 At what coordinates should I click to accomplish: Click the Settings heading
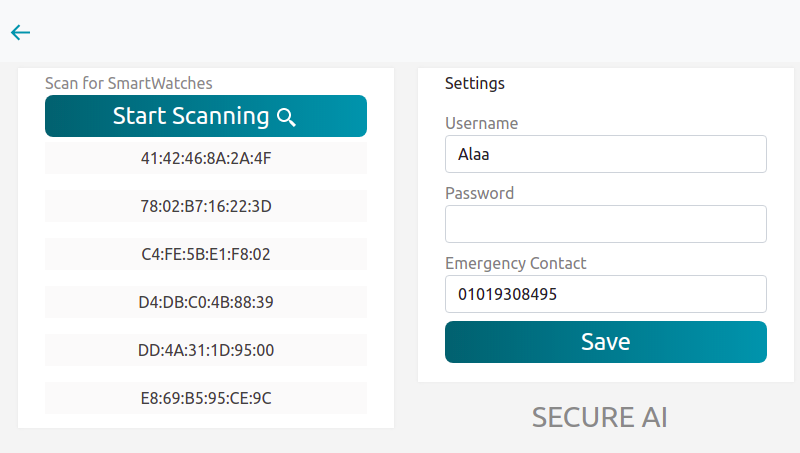475,83
